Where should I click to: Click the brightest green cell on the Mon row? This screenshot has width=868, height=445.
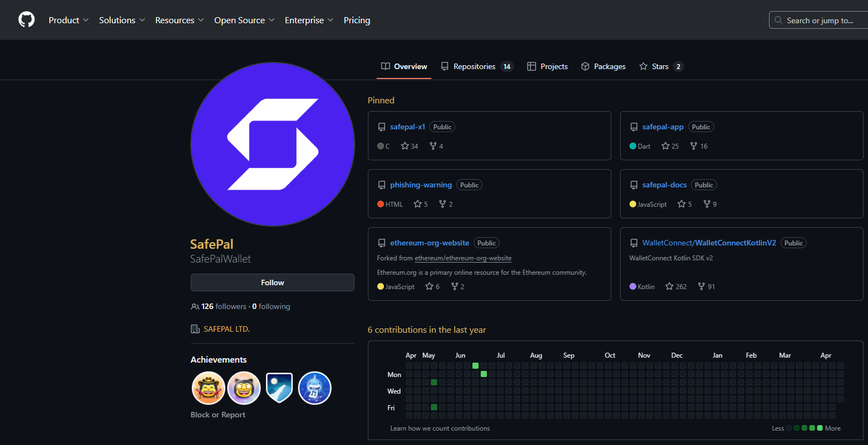click(x=484, y=374)
